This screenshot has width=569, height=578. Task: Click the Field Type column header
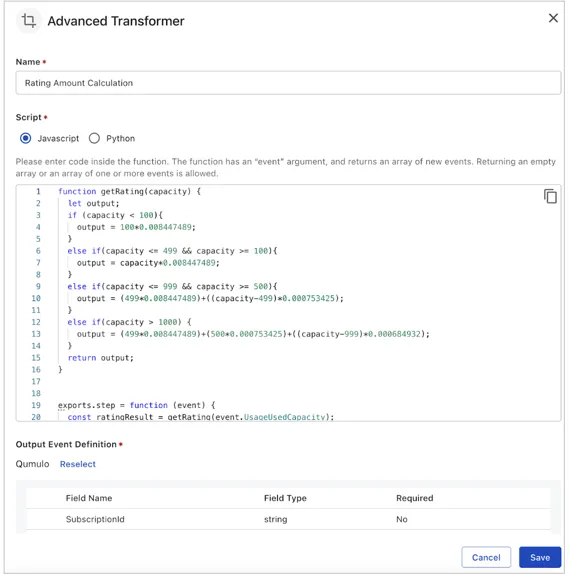click(x=285, y=498)
